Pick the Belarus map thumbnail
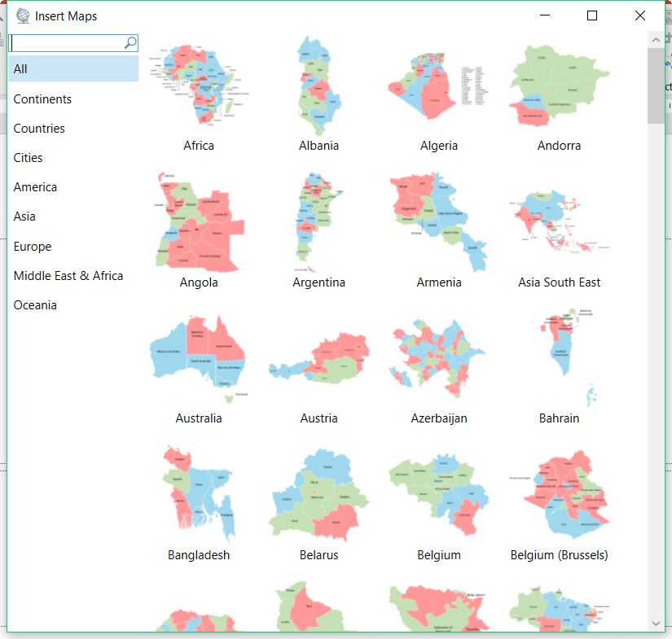This screenshot has height=639, width=672. tap(318, 495)
